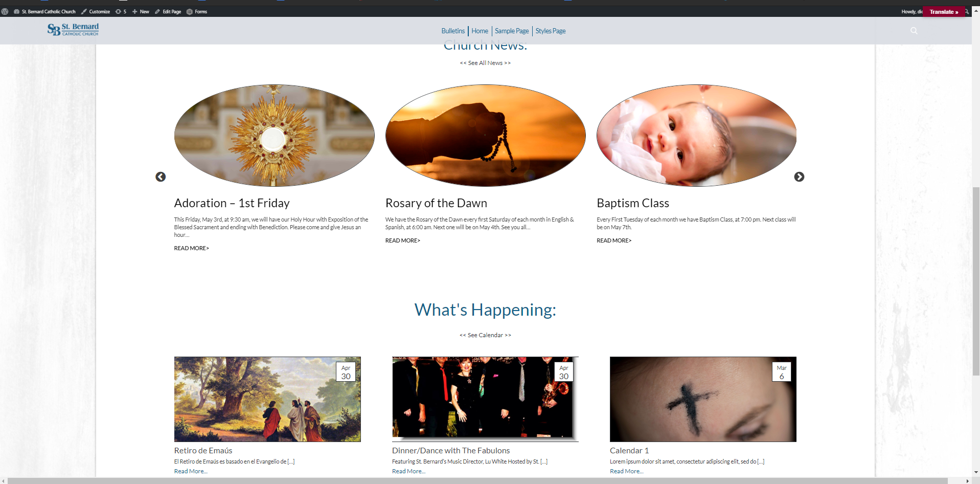Screen dimensions: 980x484
Task: Click the See Calendar link
Action: click(485, 335)
